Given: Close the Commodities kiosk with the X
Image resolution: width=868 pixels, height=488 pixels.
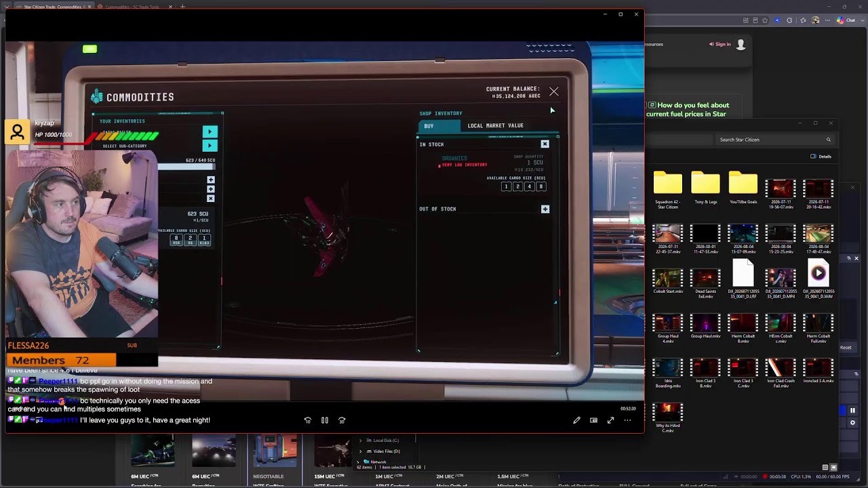Looking at the screenshot, I should [554, 91].
